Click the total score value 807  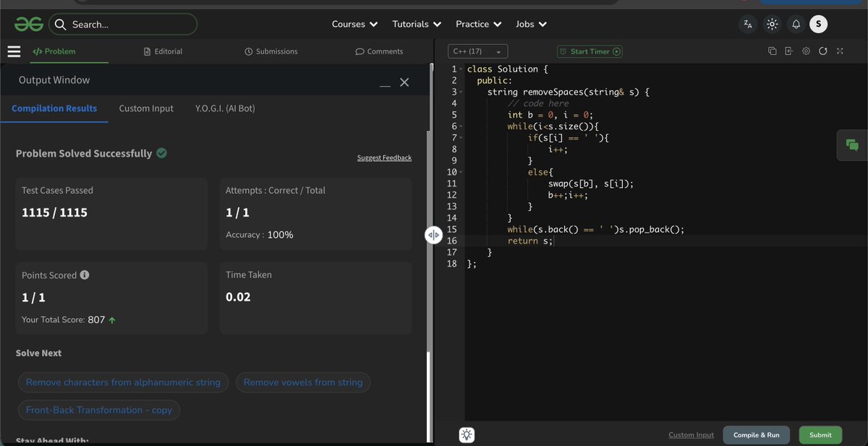pyautogui.click(x=96, y=320)
